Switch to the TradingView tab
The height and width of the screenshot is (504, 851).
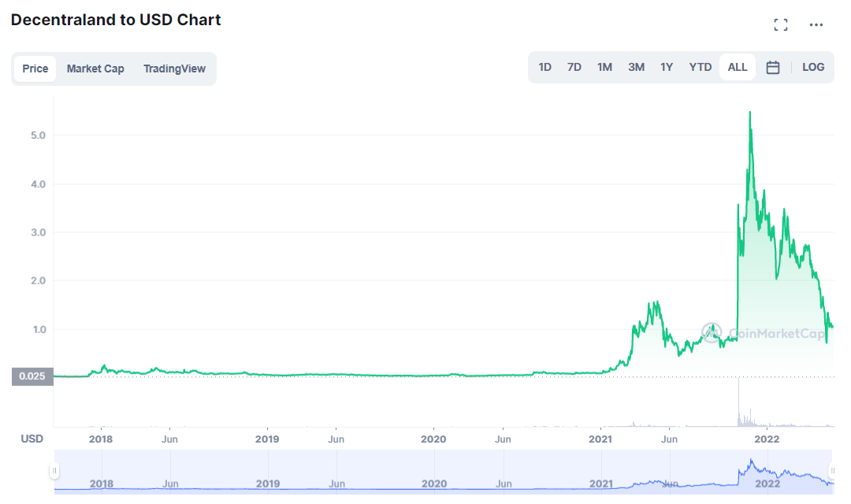tap(174, 69)
